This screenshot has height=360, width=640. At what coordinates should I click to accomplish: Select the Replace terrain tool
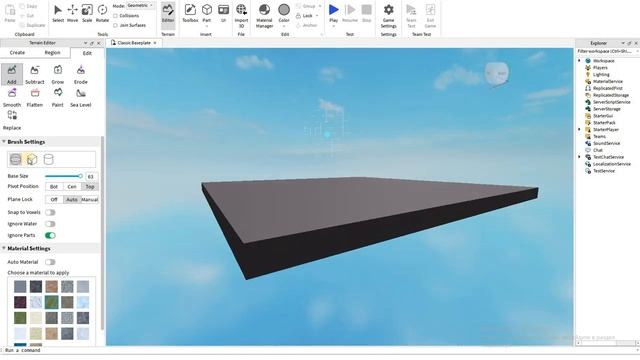pyautogui.click(x=12, y=120)
